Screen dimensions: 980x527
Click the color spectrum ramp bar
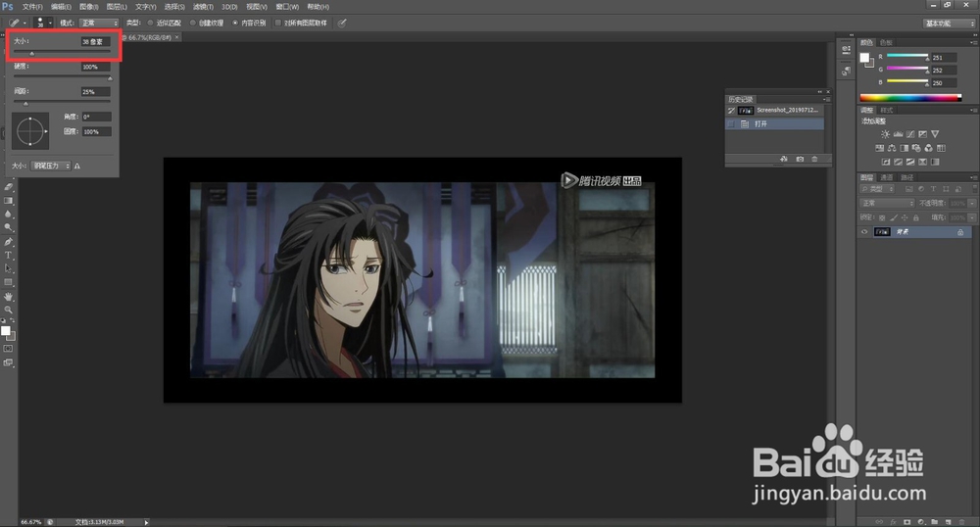910,97
